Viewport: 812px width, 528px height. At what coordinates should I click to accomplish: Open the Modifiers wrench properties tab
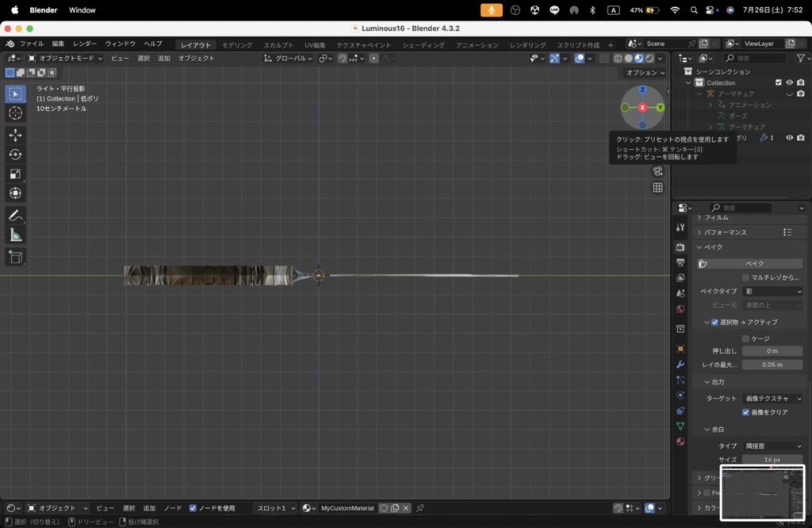(680, 364)
